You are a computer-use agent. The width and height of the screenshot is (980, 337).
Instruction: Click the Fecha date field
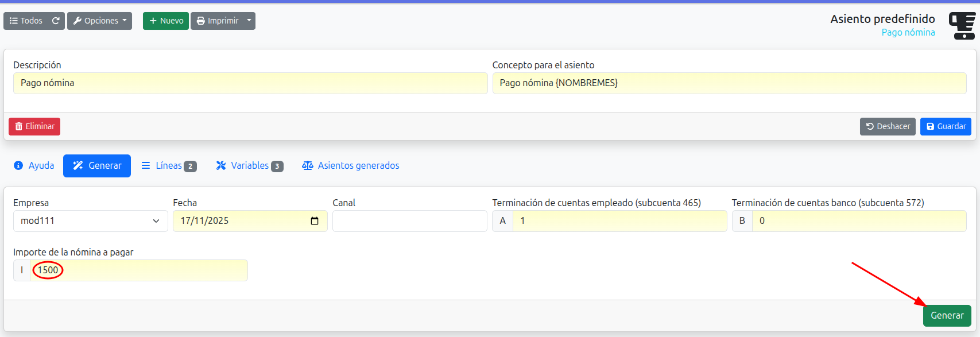tap(250, 221)
